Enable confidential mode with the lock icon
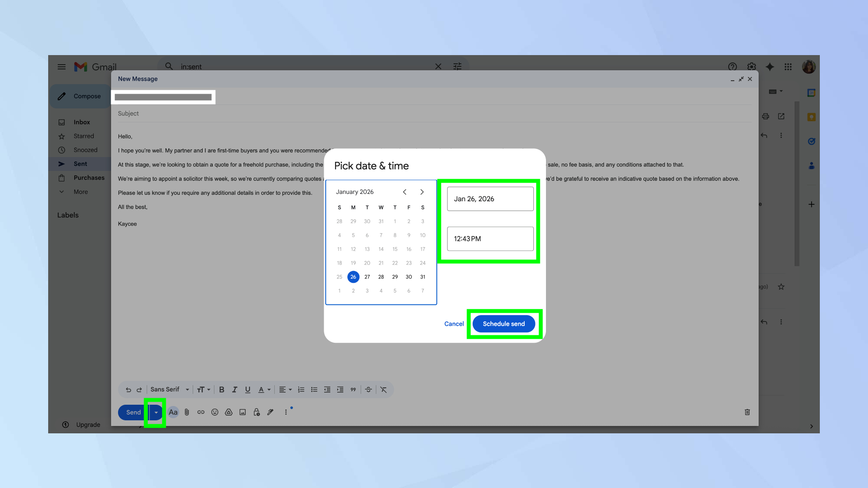868x488 pixels. pos(256,412)
